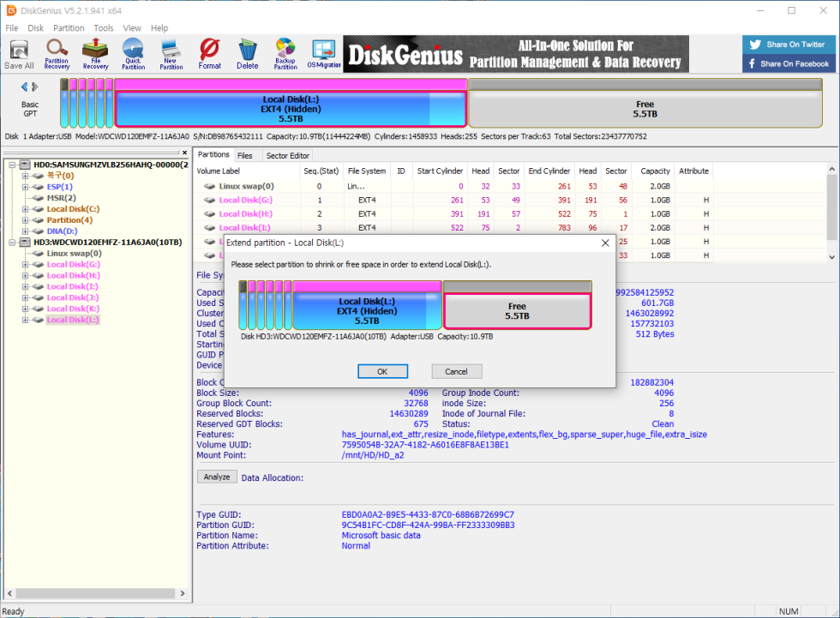Select the Free 5.5TB block in dialog

[x=517, y=311]
